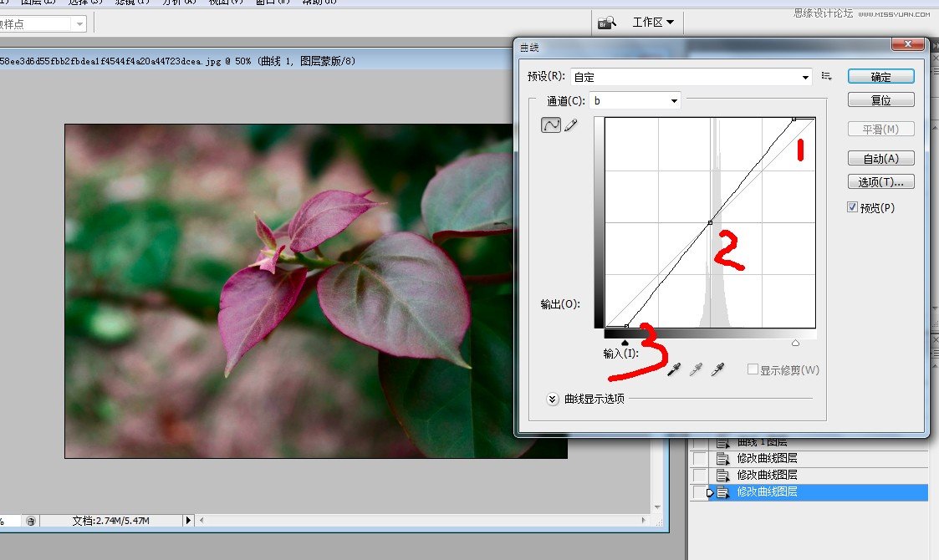939x560 pixels.
Task: Select the curve point editing tool
Action: [x=551, y=125]
